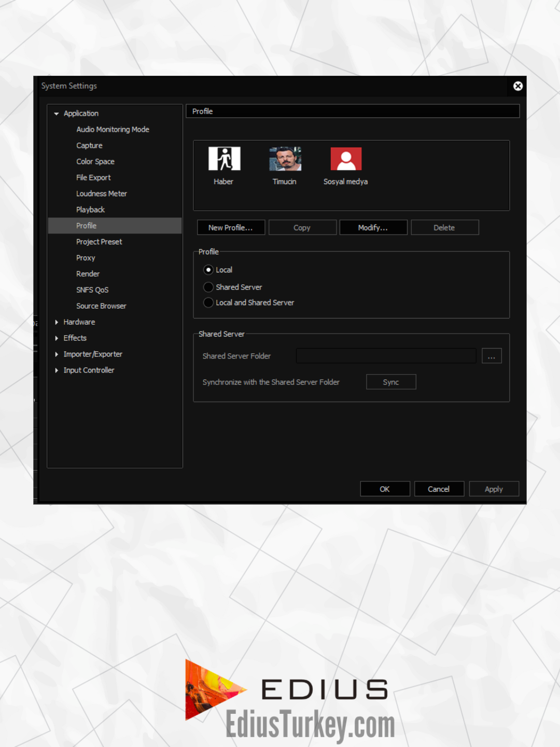Select the Haber profile icon
The height and width of the screenshot is (747, 560).
pyautogui.click(x=224, y=159)
